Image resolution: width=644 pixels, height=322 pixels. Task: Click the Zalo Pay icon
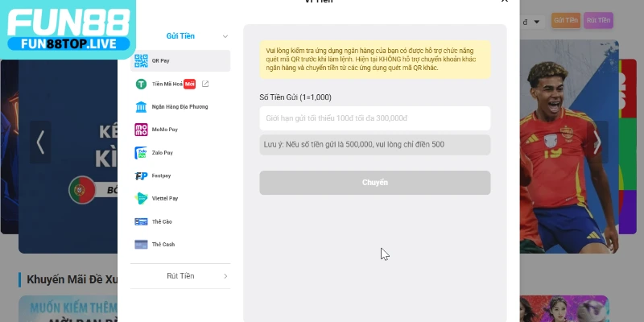(x=141, y=153)
